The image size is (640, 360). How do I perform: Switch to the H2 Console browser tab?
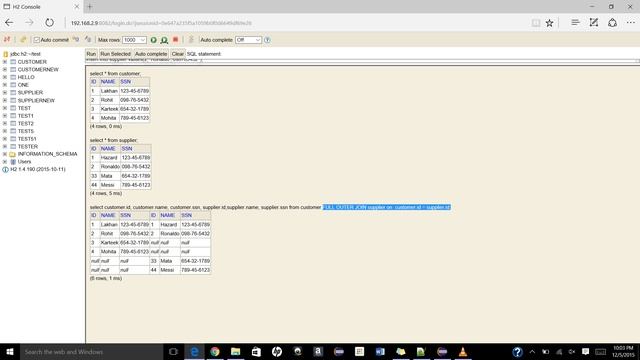pos(41,7)
